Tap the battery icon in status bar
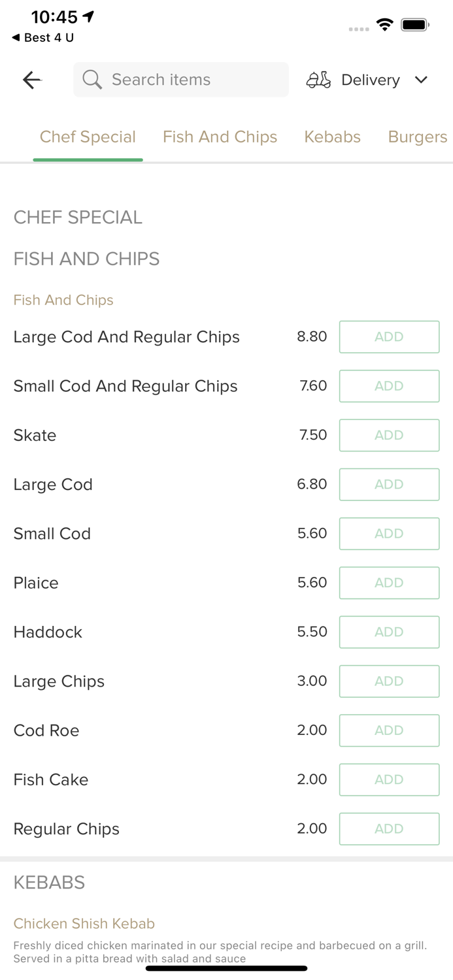The height and width of the screenshot is (980, 453). point(415,24)
